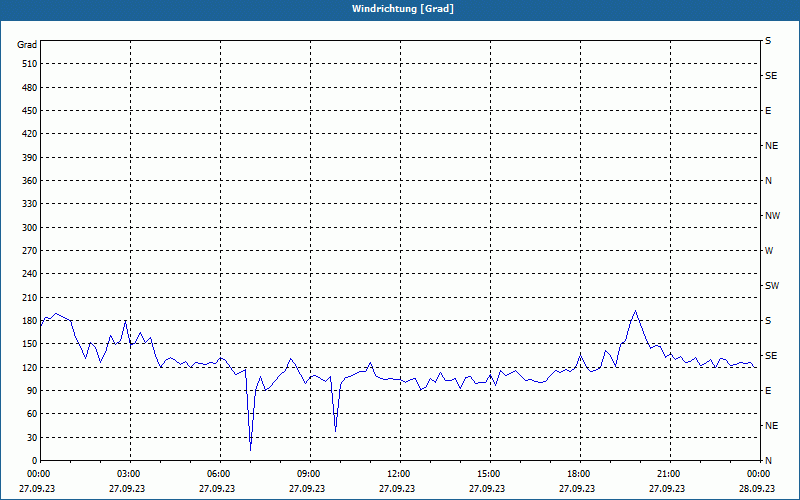Select the 12:00 tick label
The image size is (800, 500).
[397, 474]
